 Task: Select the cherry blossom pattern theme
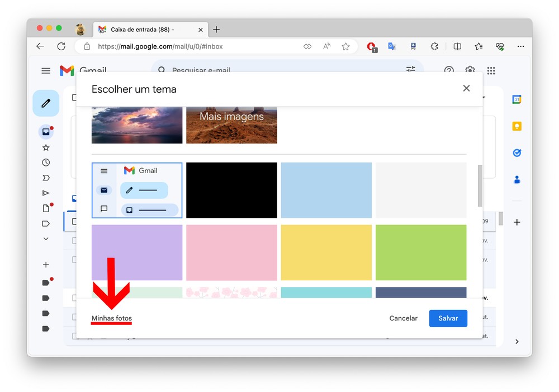click(x=231, y=292)
